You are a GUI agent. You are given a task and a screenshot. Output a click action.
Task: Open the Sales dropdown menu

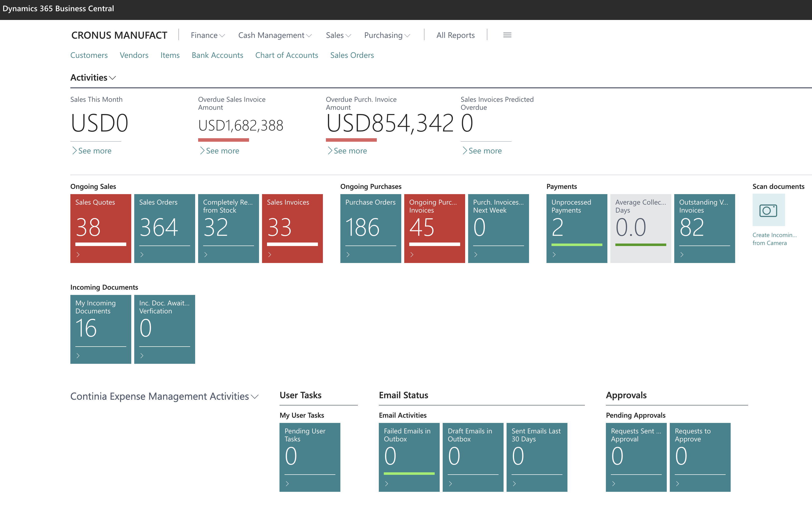point(338,35)
